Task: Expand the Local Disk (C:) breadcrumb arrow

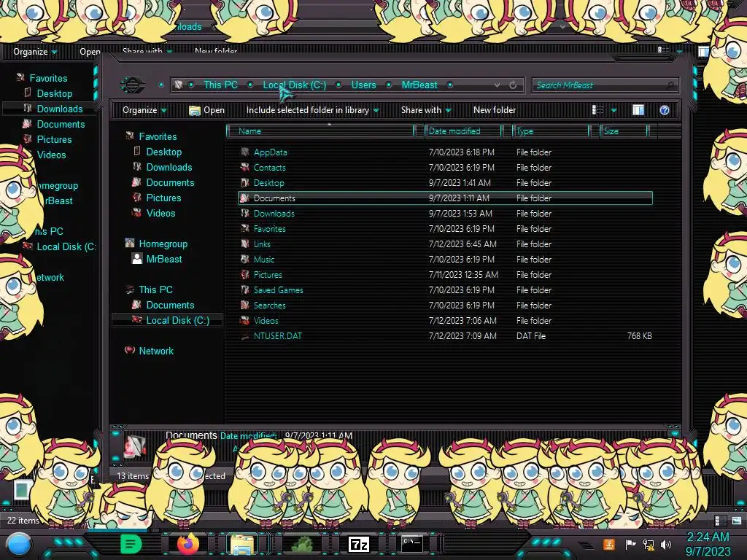Action: click(x=338, y=85)
